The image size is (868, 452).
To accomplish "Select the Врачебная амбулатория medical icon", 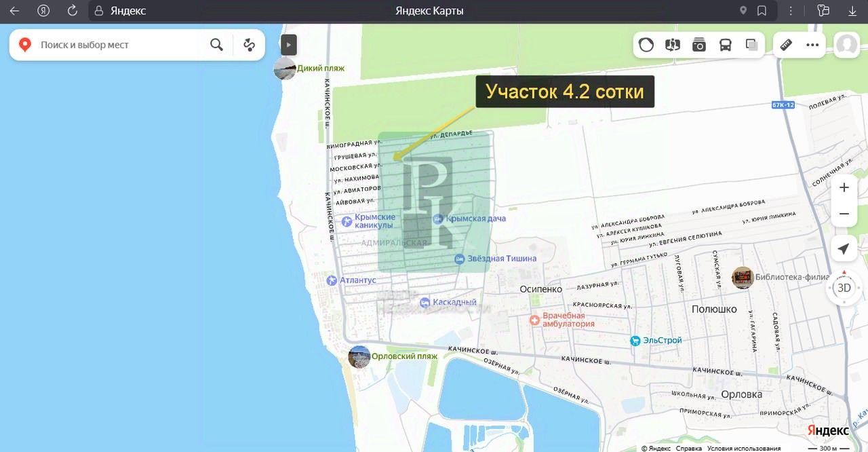I will tap(534, 319).
